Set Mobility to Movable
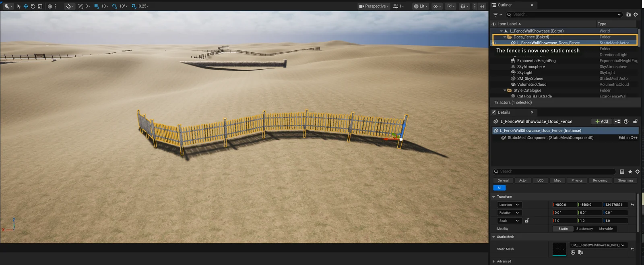This screenshot has width=644, height=265. click(606, 229)
